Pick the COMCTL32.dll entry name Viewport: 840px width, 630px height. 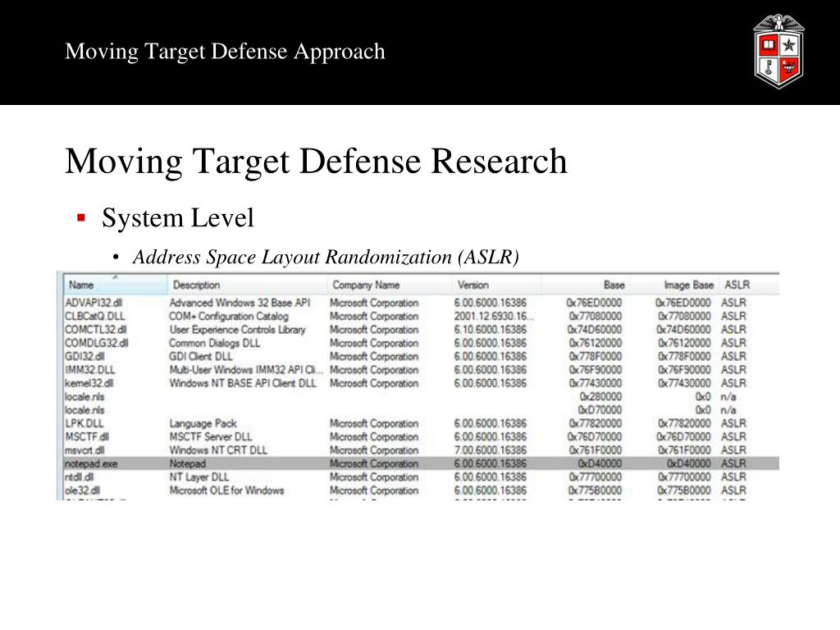(x=96, y=330)
